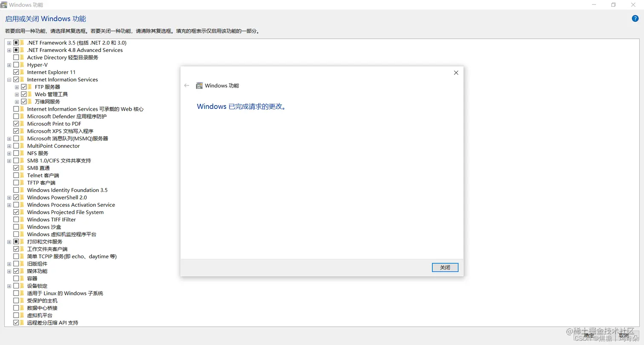Uncheck the SMB 直通 checkbox

pos(16,168)
